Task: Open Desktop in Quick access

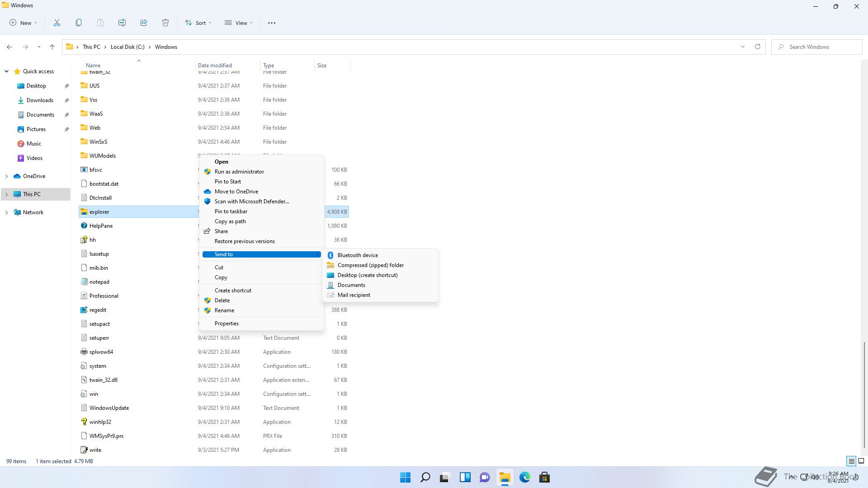Action: pyautogui.click(x=36, y=86)
